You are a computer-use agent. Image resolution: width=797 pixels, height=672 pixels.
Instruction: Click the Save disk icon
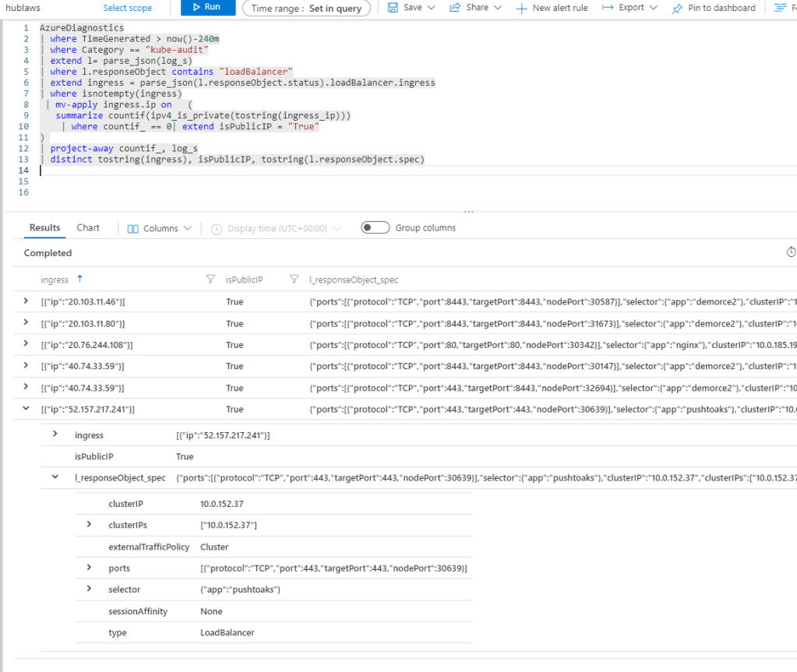[393, 8]
